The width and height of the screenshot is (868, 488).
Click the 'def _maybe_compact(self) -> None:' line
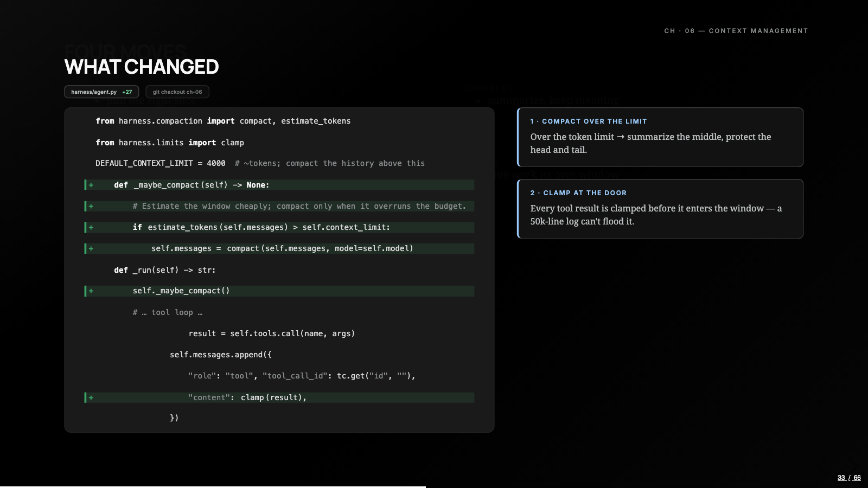click(279, 185)
